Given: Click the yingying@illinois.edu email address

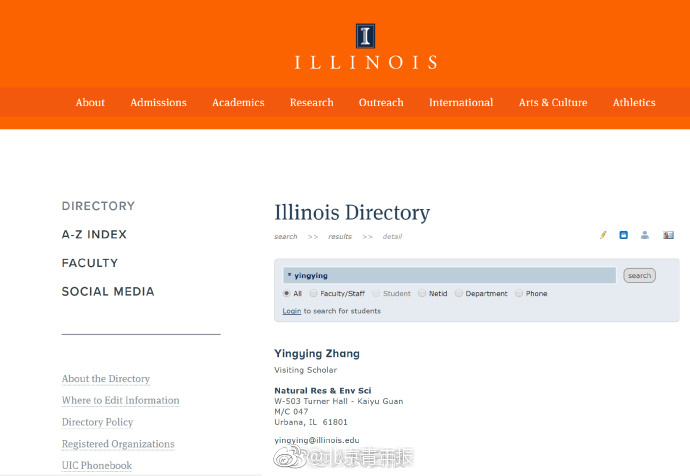Looking at the screenshot, I should [317, 440].
